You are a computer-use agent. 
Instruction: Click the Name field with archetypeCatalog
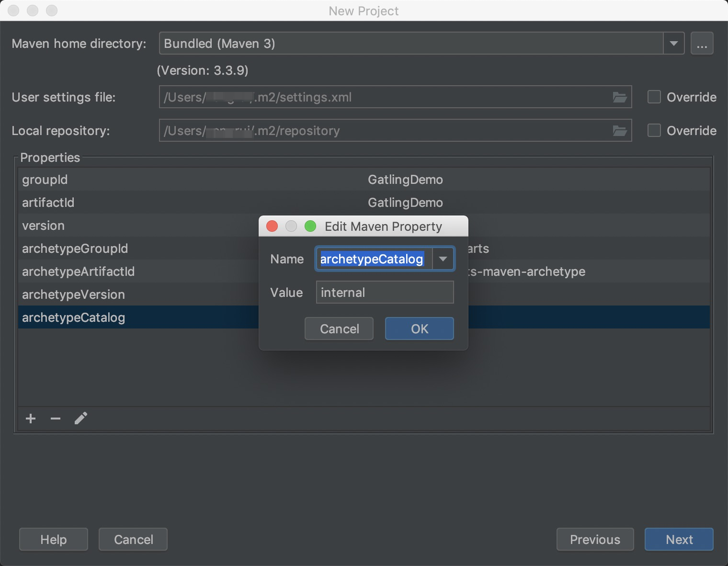point(374,259)
